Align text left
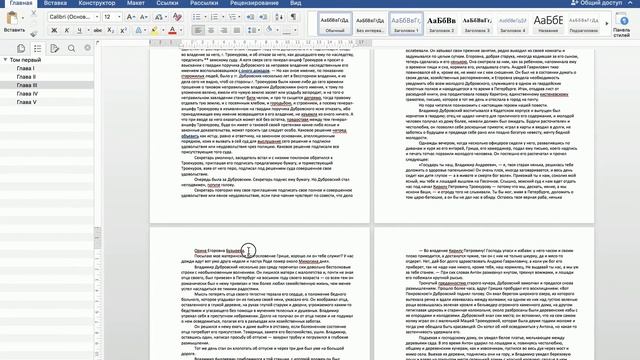640x360 pixels. pos(198,30)
